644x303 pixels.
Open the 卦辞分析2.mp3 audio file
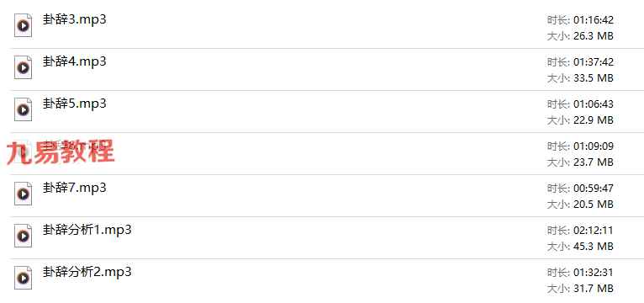pos(87,272)
